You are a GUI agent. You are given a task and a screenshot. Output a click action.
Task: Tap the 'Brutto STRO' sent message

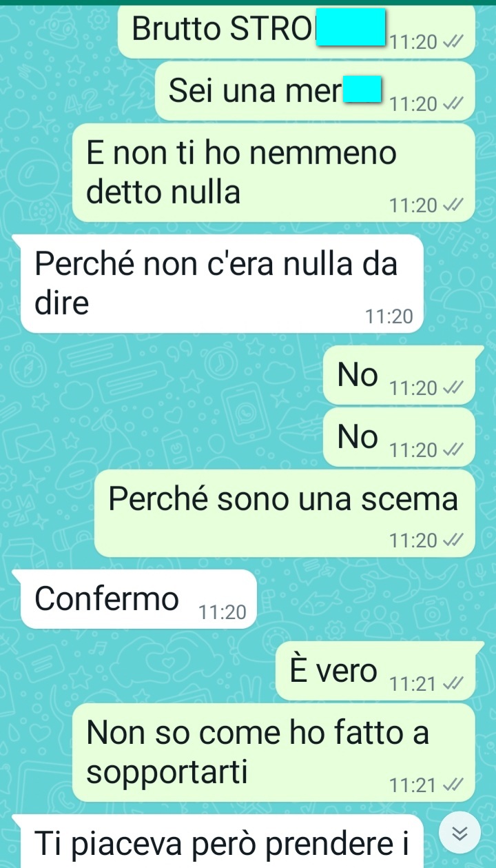coord(296,30)
